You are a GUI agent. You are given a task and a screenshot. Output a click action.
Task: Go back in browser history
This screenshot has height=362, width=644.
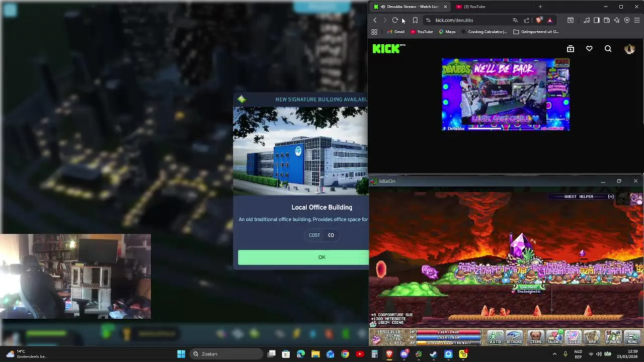[375, 20]
